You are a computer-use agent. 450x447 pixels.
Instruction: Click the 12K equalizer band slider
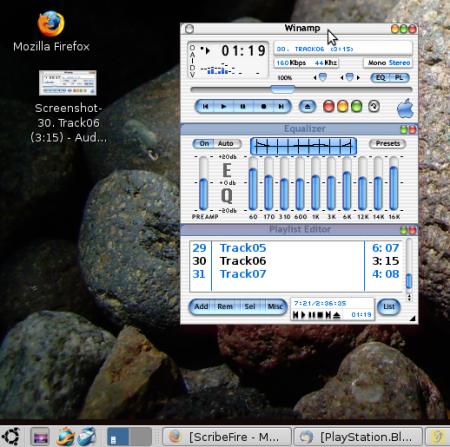click(x=362, y=183)
